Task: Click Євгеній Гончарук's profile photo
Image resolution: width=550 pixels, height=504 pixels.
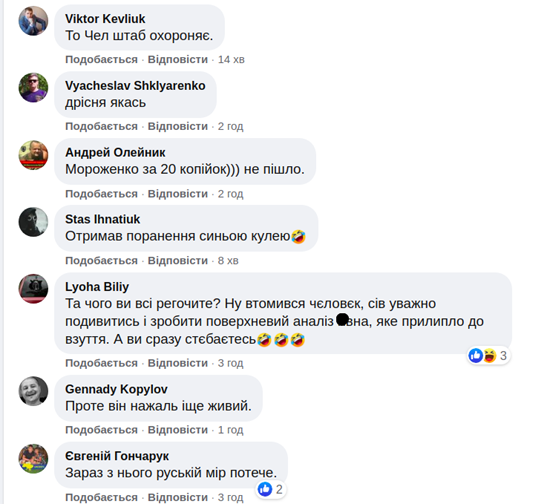Action: point(33,458)
